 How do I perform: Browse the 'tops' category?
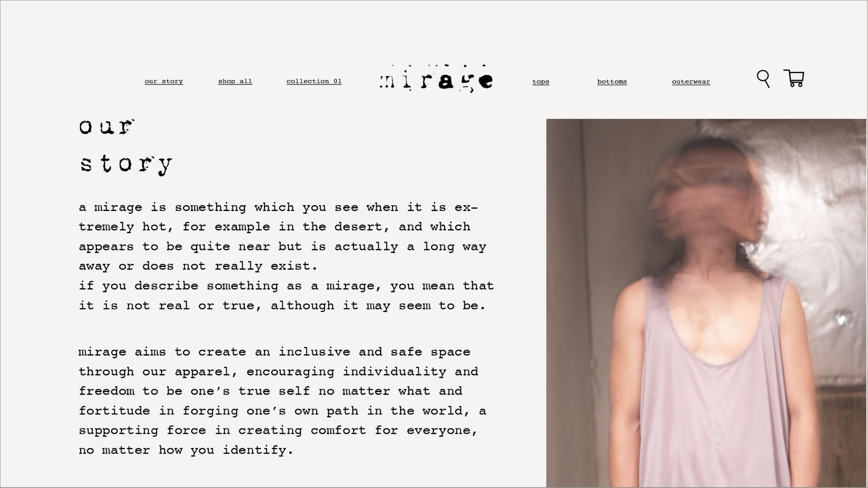tap(541, 82)
